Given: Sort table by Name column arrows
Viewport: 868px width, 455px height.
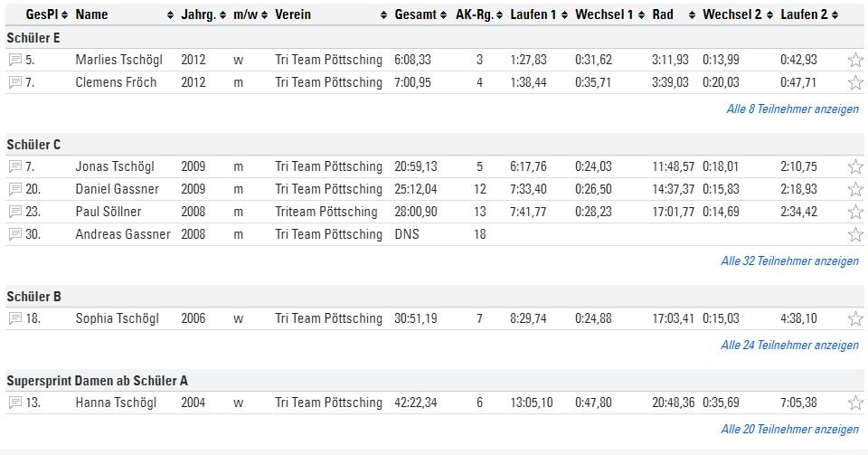Looking at the screenshot, I should (170, 15).
